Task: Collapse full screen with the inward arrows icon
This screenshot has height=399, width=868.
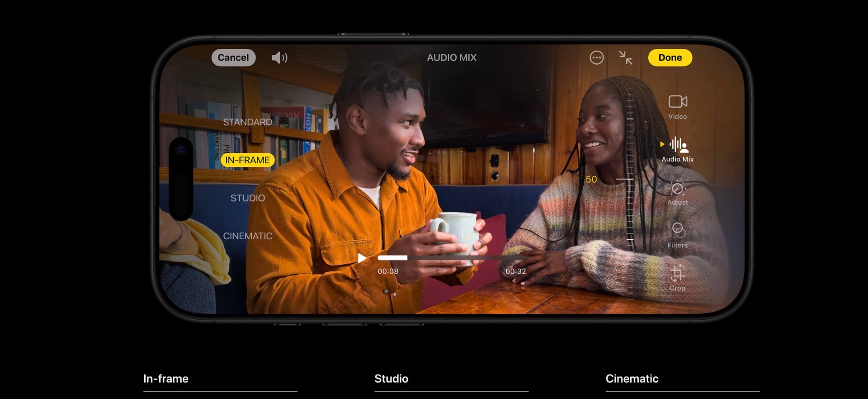Action: click(625, 57)
